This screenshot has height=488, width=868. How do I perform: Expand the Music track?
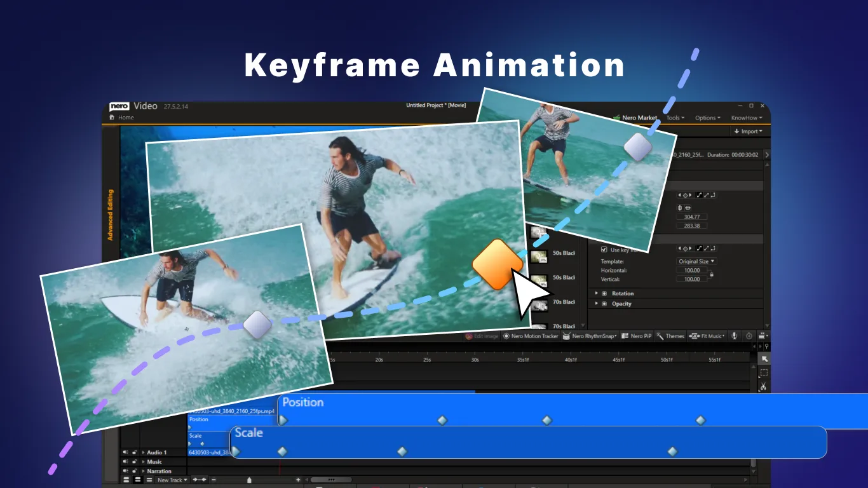pyautogui.click(x=143, y=462)
